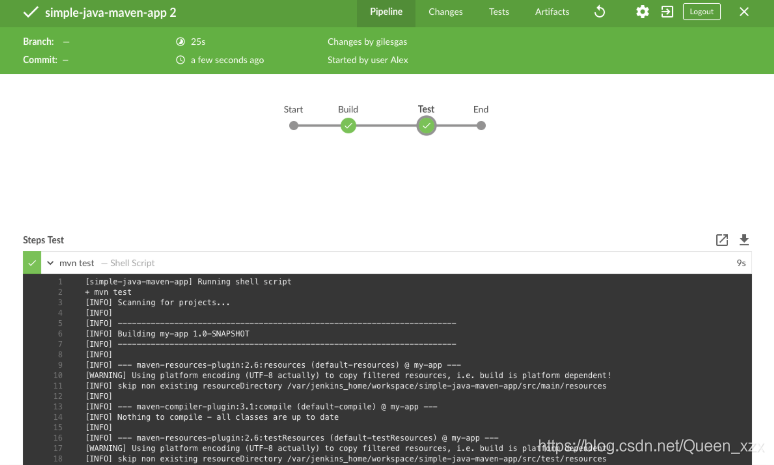This screenshot has height=465, width=774.
Task: Select the Test stage node
Action: point(426,126)
